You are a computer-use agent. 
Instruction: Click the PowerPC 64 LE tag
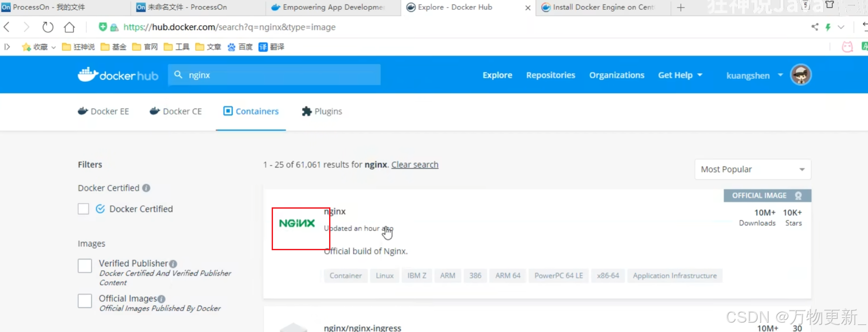coord(559,275)
